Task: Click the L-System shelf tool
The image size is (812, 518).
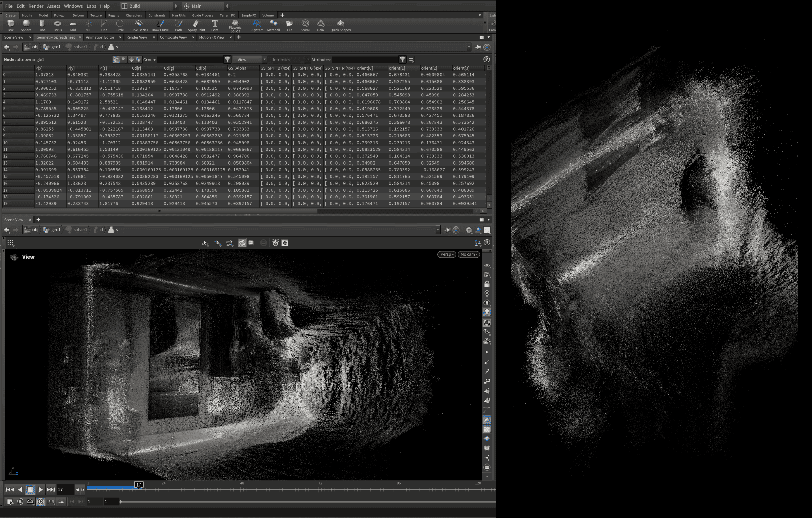Action: (x=256, y=25)
